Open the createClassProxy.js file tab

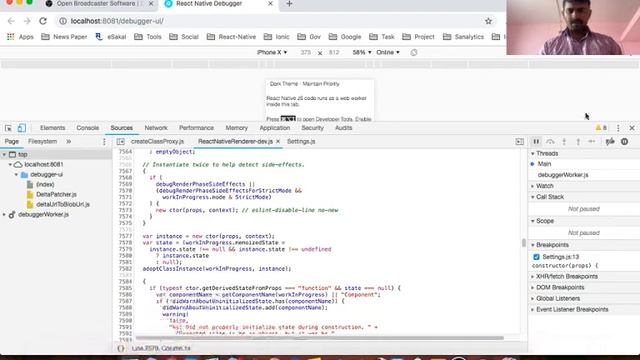(x=157, y=142)
